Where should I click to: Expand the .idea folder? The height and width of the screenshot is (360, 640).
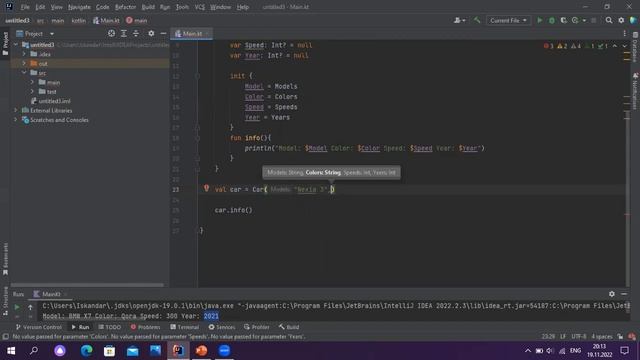24,54
